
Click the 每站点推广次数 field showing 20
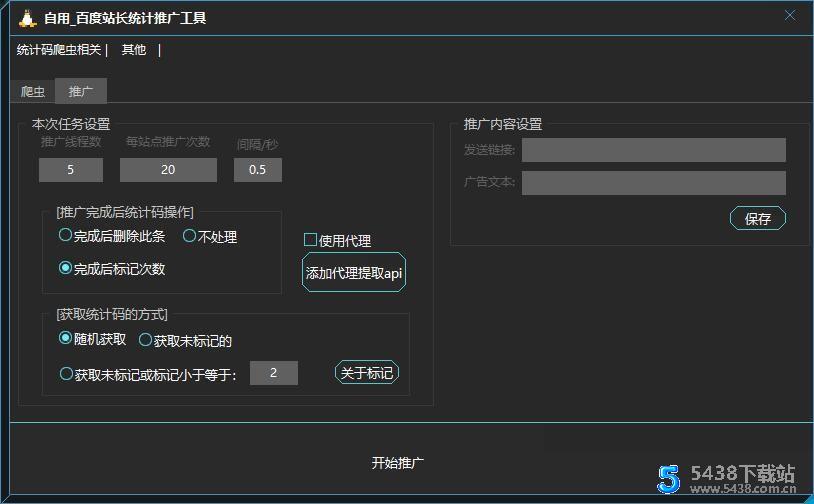[x=168, y=170]
